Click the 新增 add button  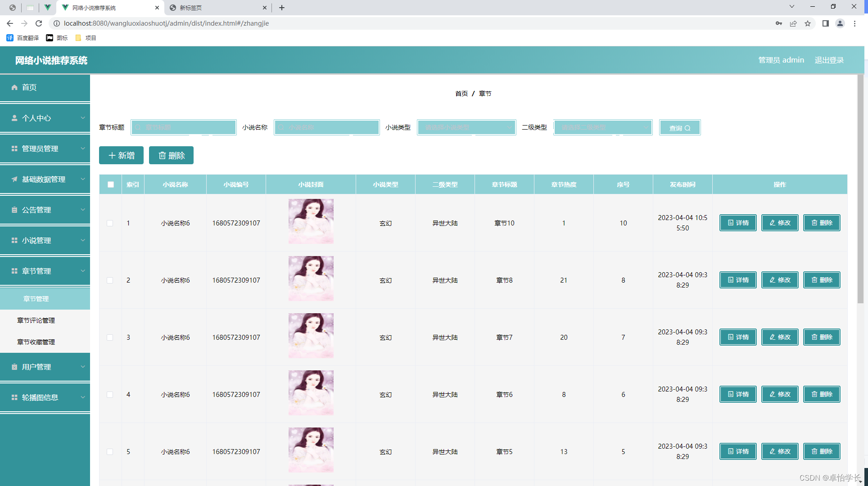[121, 155]
